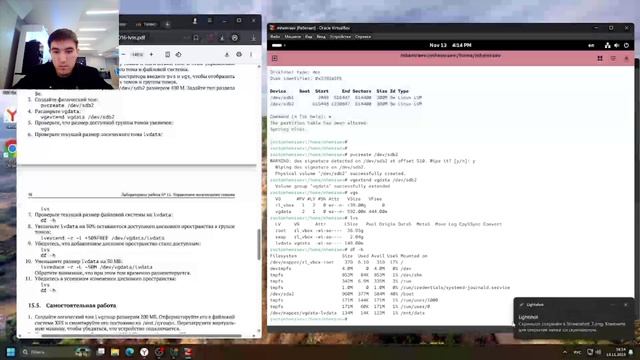
Task: Click the Lightshot notification message text
Action: pyautogui.click(x=571, y=327)
